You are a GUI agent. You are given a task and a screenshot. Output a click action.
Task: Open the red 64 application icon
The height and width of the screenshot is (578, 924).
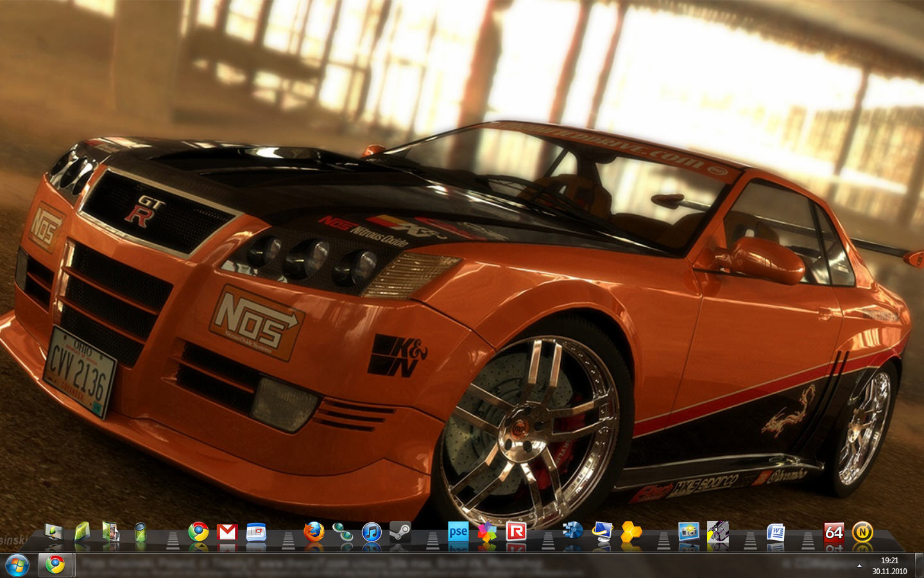(x=834, y=532)
